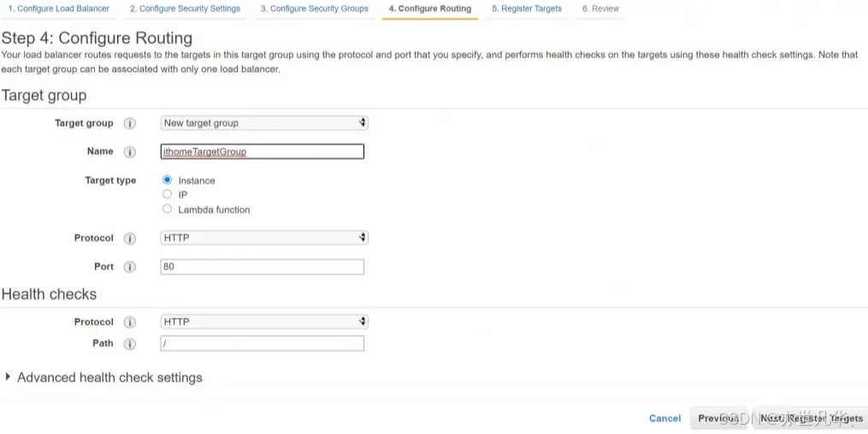Click the Target type label
Screen dimensions: 868x434
(x=110, y=180)
